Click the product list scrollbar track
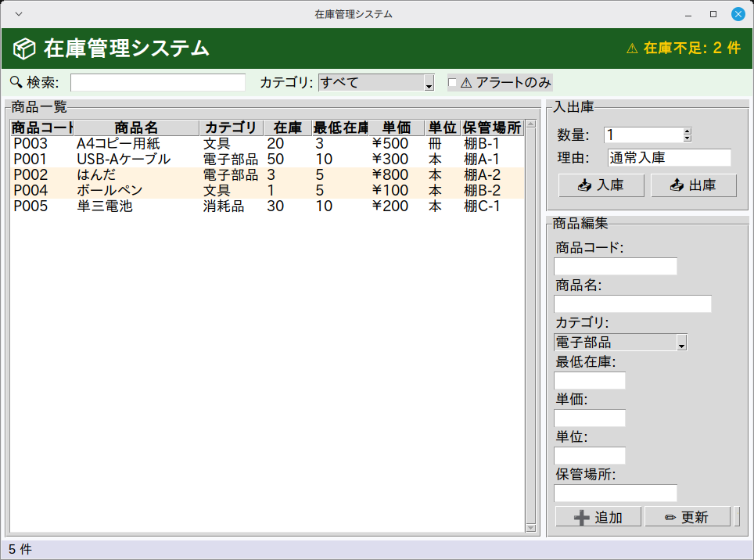754x560 pixels. coord(531,326)
